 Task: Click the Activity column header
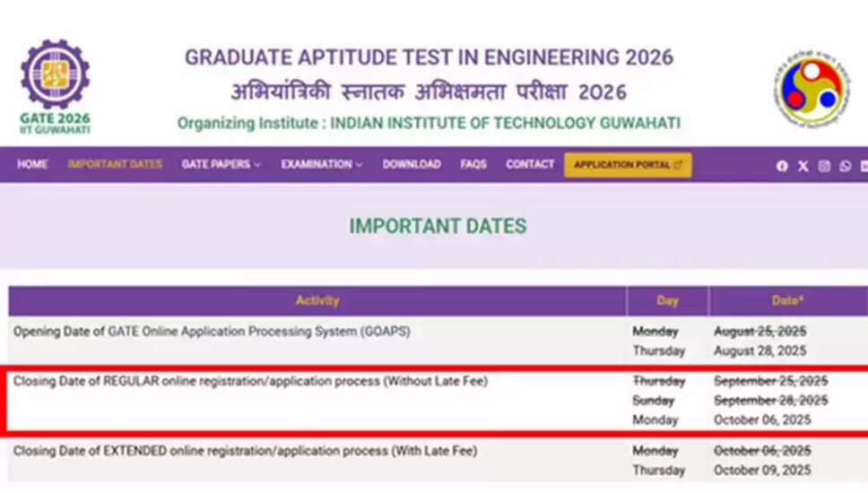click(317, 301)
